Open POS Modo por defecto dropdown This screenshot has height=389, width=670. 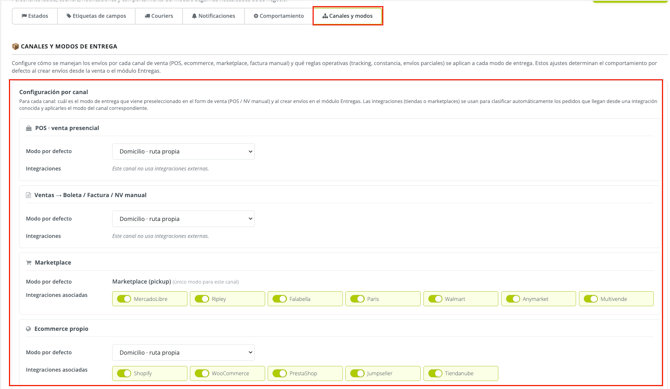pos(183,151)
